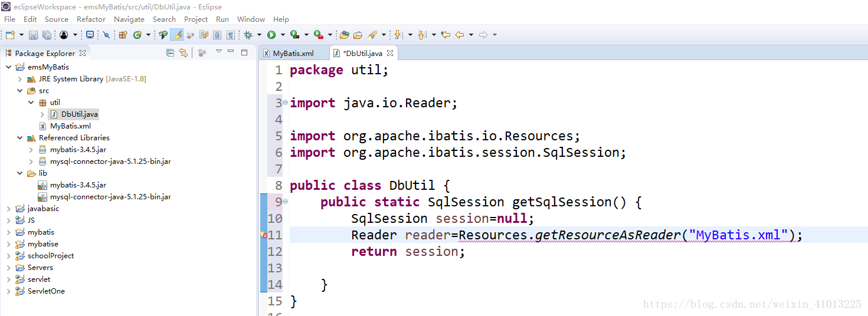Collapse the imports fold at line 3
The height and width of the screenshot is (316, 868).
tap(285, 103)
